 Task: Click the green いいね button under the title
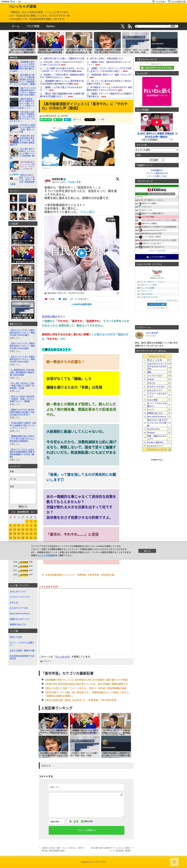(58, 120)
